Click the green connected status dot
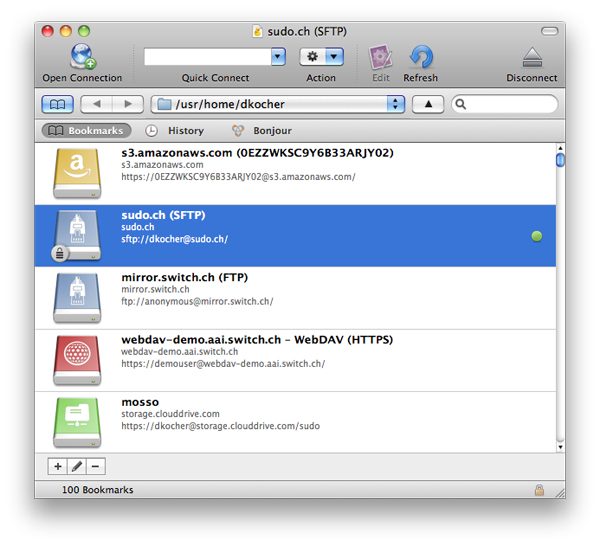600x546 pixels. [537, 236]
